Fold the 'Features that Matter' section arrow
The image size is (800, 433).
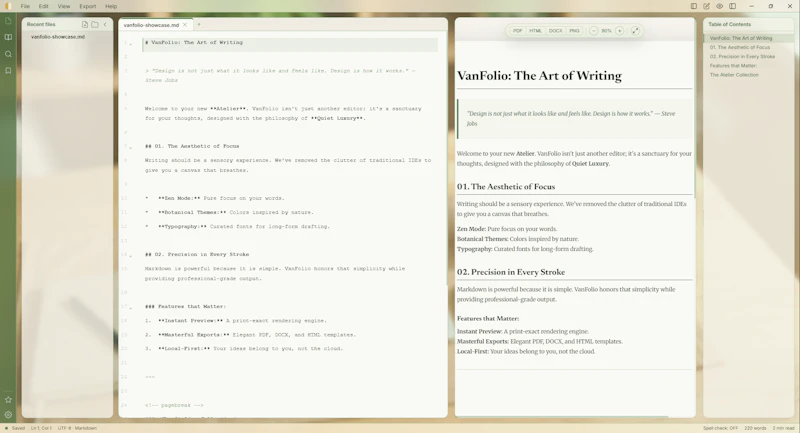pyautogui.click(x=131, y=308)
